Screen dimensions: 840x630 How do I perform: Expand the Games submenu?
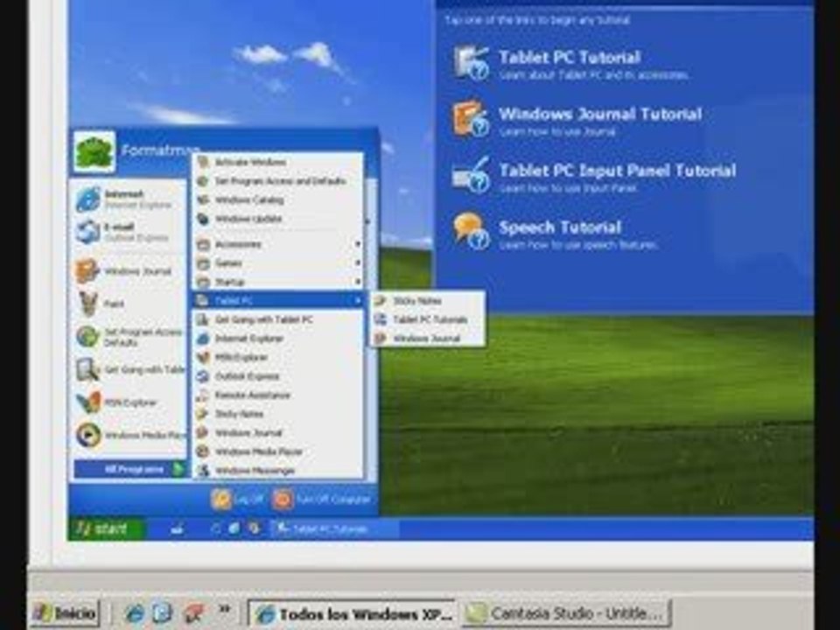(x=277, y=263)
